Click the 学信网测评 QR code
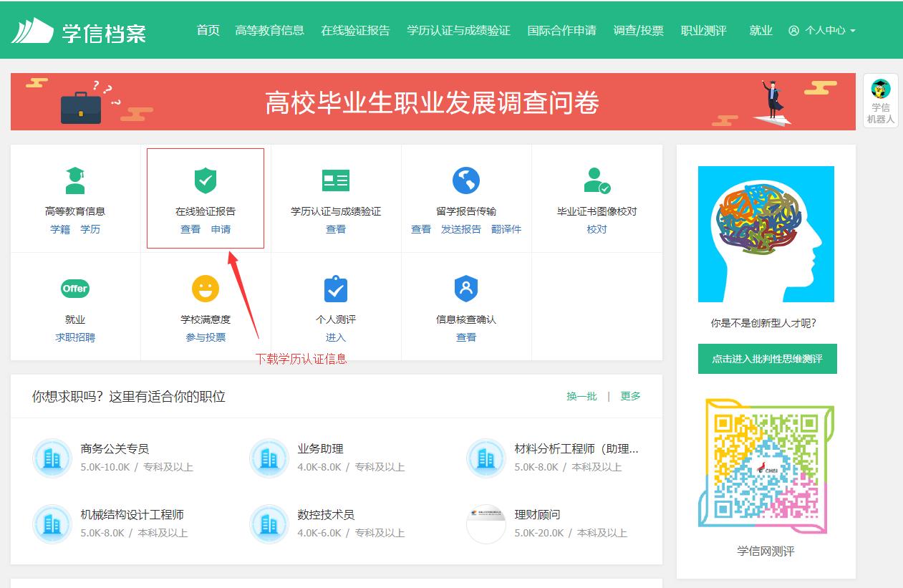 tap(766, 464)
